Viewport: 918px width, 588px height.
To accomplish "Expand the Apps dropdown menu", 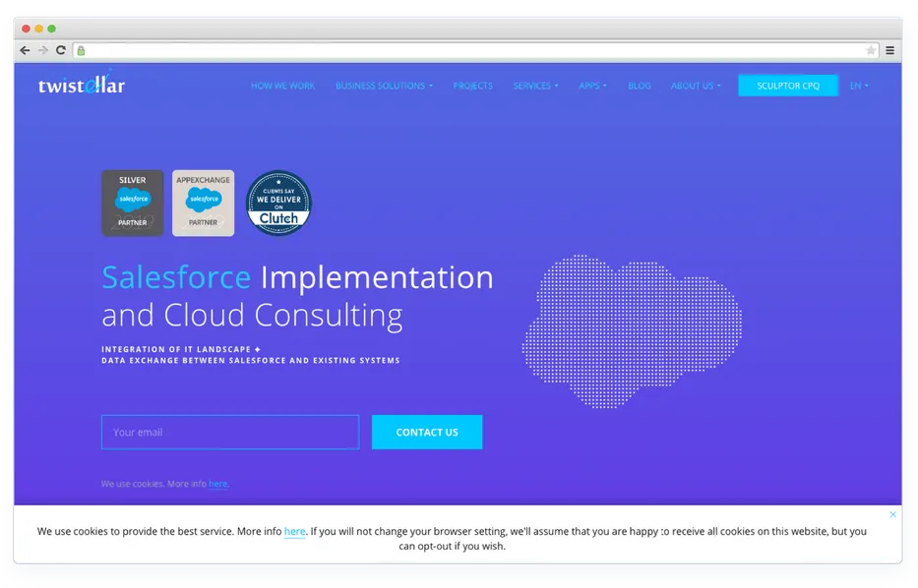I will (x=592, y=86).
